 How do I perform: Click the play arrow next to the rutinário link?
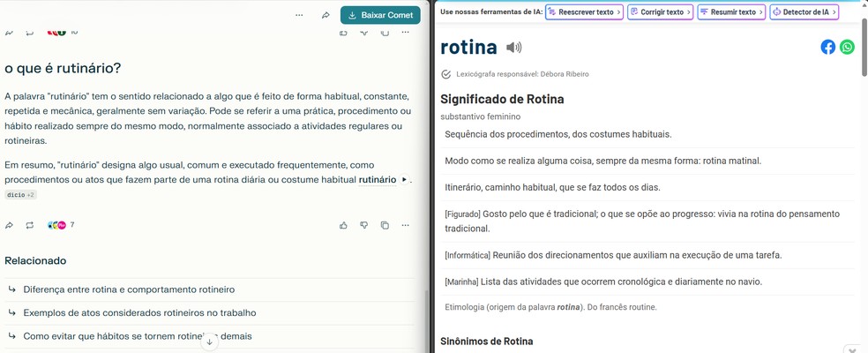[x=404, y=179]
